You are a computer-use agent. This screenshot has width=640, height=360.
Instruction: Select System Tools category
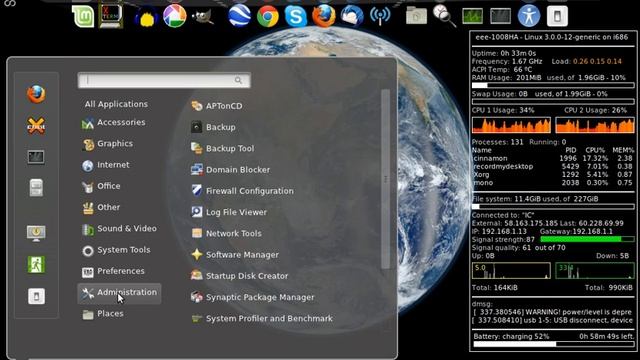[x=116, y=250]
